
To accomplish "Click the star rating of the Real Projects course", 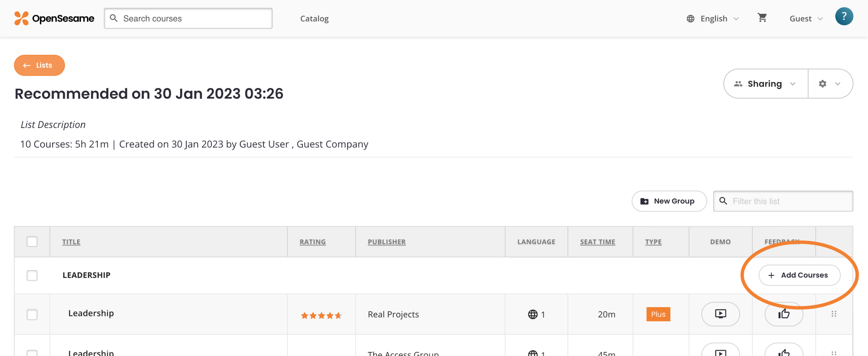I will point(321,316).
